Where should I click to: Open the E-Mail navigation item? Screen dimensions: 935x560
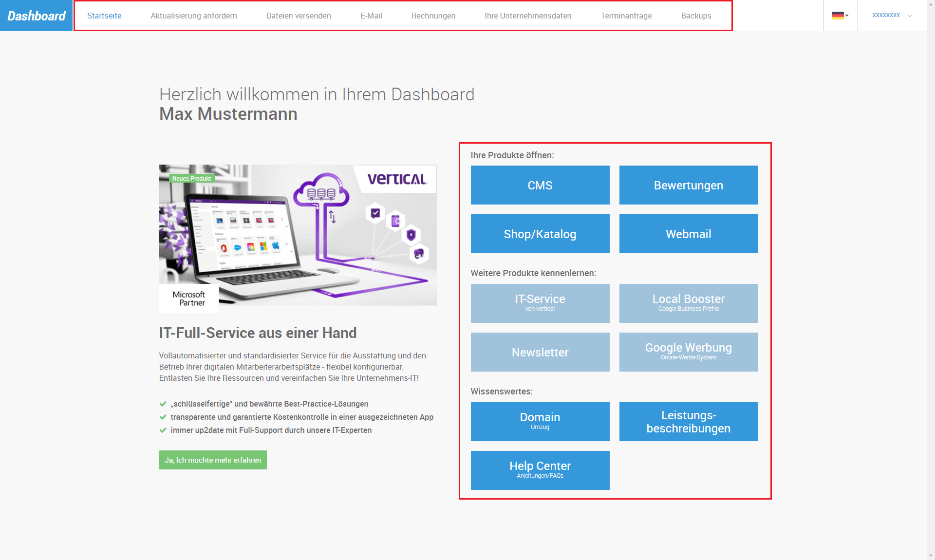click(371, 15)
